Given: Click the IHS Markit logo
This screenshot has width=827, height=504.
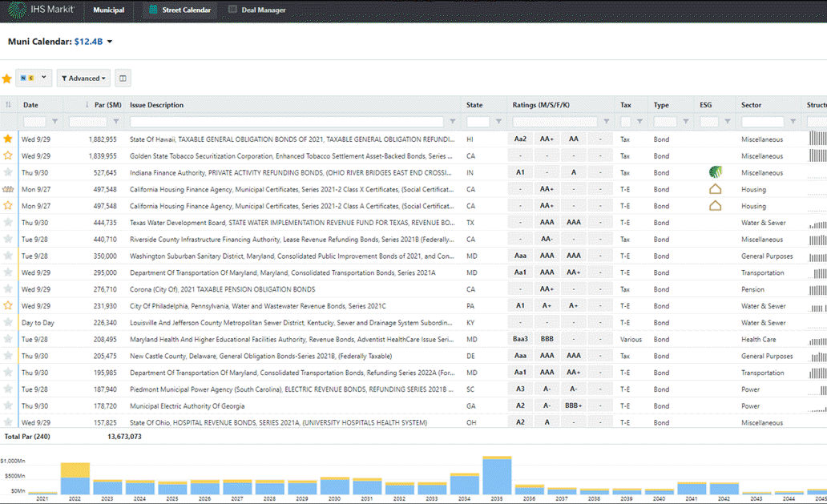Looking at the screenshot, I should point(41,10).
